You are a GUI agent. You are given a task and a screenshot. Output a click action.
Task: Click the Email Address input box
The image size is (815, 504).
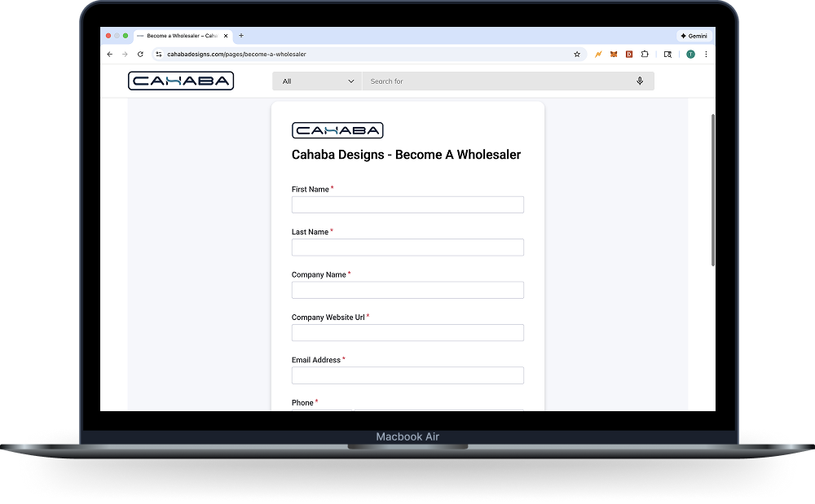tap(407, 375)
